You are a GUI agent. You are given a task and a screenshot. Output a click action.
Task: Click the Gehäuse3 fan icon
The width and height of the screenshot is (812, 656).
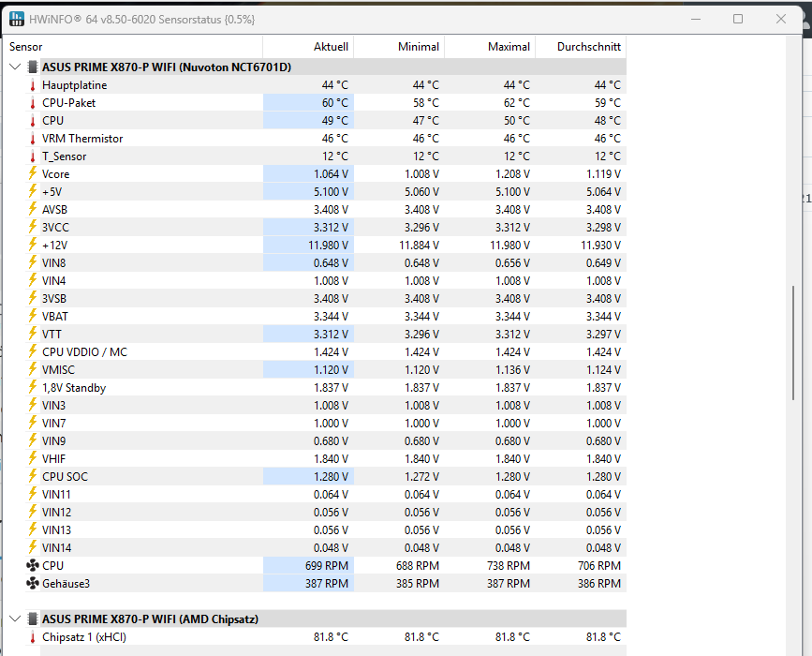pyautogui.click(x=33, y=583)
